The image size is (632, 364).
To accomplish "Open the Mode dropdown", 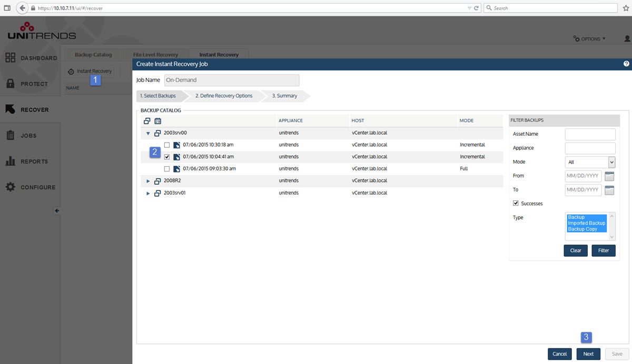I will pos(590,162).
